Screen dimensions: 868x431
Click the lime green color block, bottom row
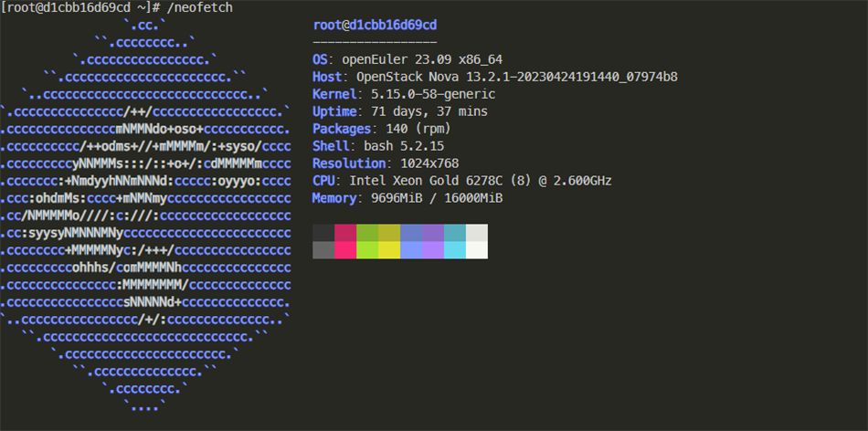coord(367,250)
